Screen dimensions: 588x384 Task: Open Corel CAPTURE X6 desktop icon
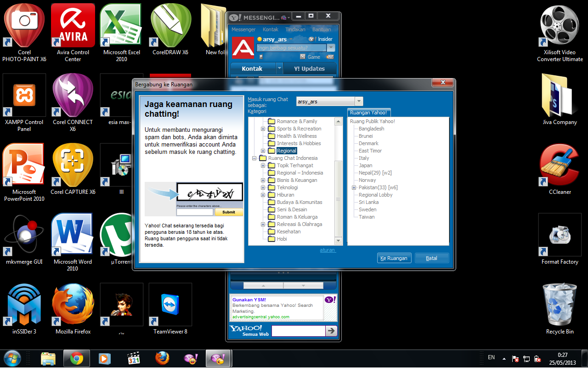[73, 169]
